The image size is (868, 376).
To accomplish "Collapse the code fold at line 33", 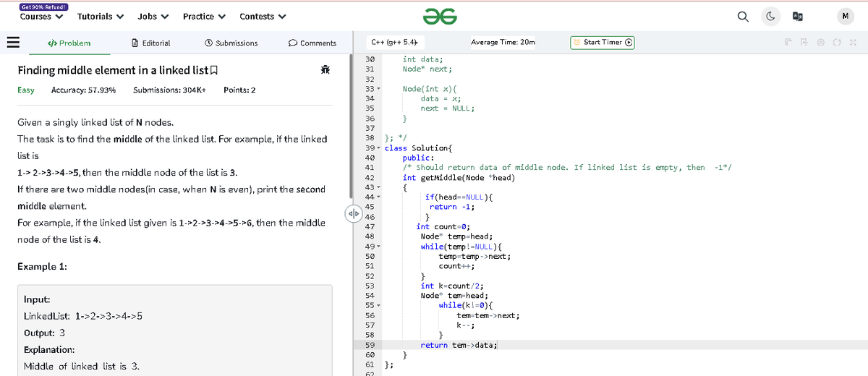I will [379, 88].
